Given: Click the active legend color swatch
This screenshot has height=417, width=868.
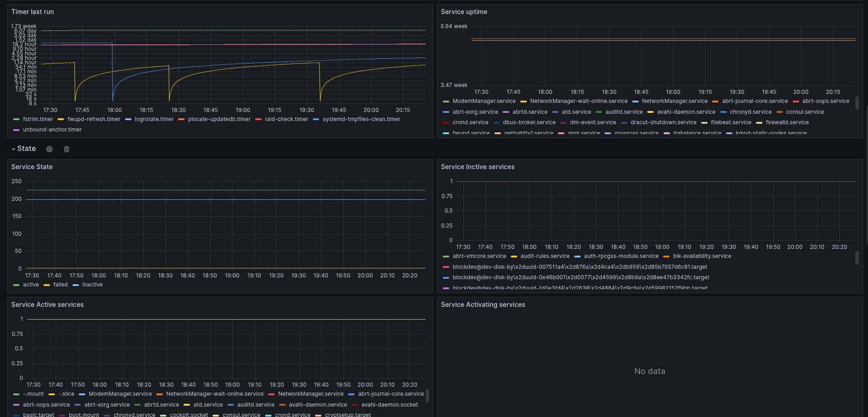Looking at the screenshot, I should point(16,285).
